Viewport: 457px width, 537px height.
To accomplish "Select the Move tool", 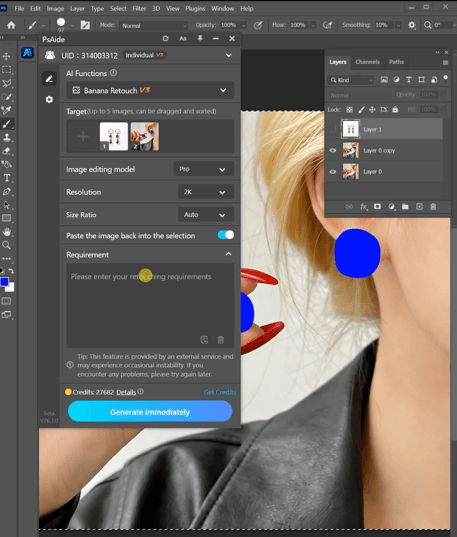I will click(6, 56).
